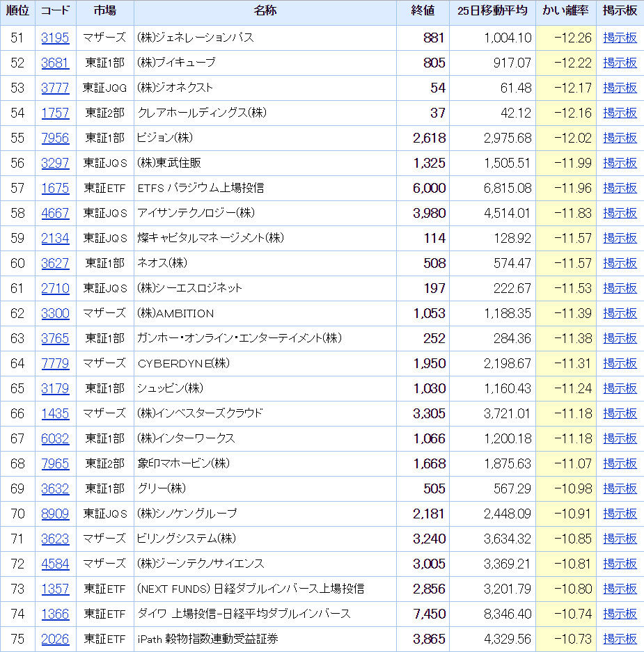Click code 7779 for CYBERDYNE
The image size is (644, 652).
point(55,363)
